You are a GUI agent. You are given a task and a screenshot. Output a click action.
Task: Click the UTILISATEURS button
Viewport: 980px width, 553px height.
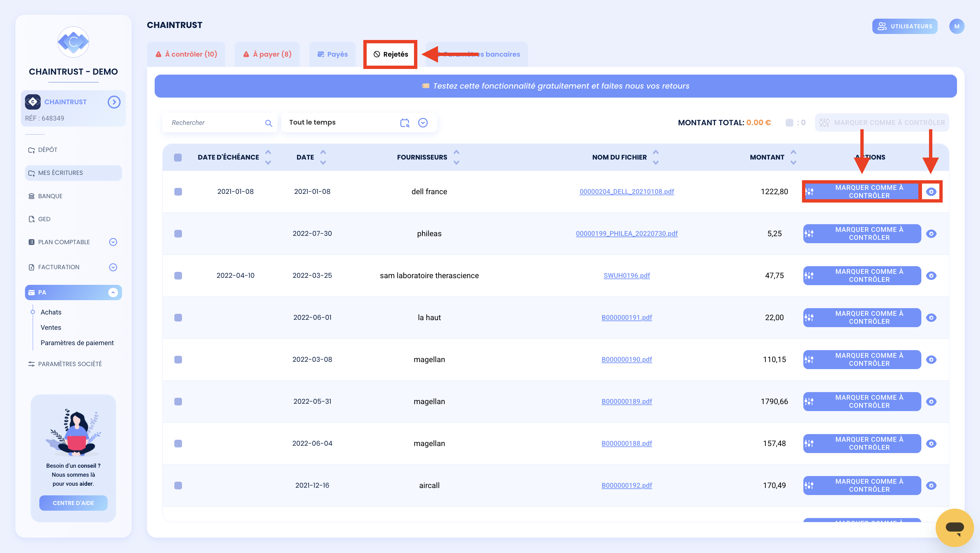(x=905, y=26)
